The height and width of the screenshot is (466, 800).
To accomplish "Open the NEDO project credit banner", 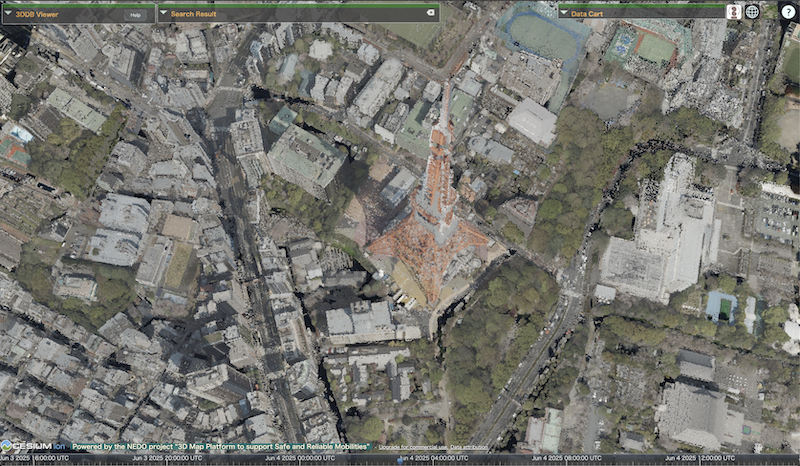I will [x=220, y=447].
